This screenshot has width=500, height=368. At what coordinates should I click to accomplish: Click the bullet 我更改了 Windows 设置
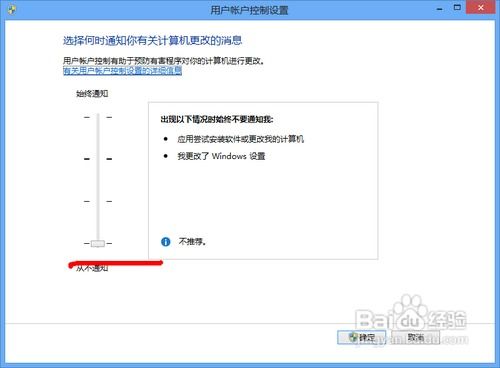[221, 156]
